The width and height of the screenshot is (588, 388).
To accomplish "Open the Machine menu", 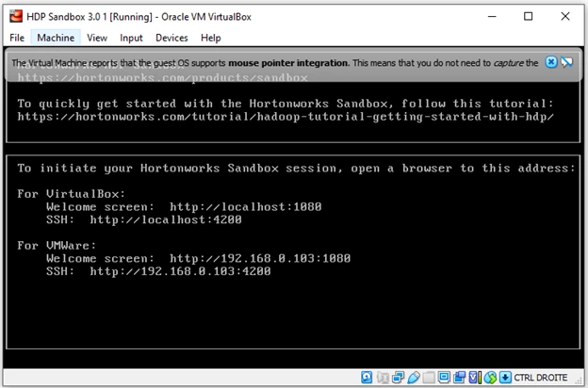I will (x=56, y=38).
